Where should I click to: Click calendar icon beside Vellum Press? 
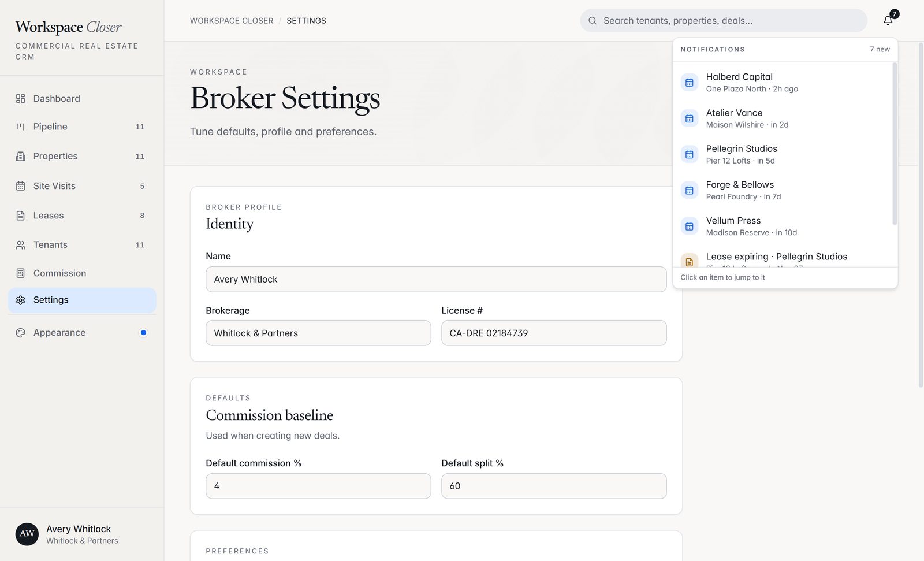(x=690, y=226)
